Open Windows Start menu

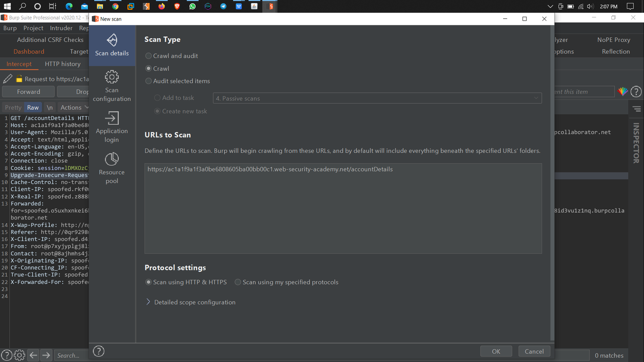pyautogui.click(x=7, y=6)
